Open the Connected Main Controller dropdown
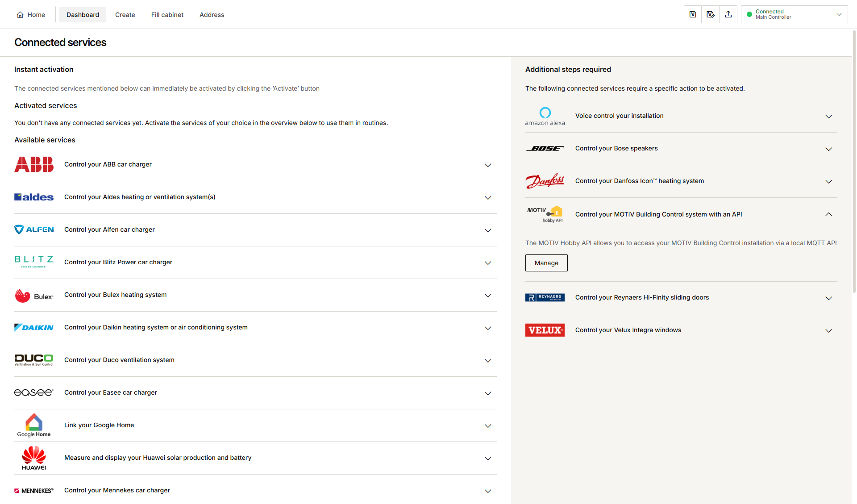Viewport: 857px width, 504px height. point(795,14)
